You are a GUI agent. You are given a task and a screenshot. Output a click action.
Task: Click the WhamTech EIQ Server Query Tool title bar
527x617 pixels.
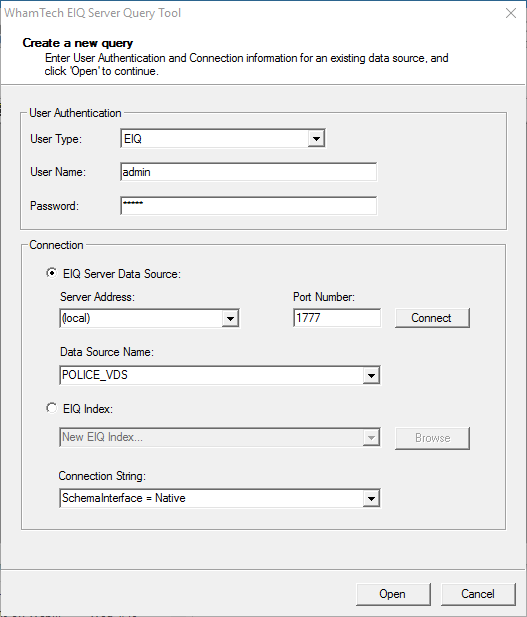252,13
